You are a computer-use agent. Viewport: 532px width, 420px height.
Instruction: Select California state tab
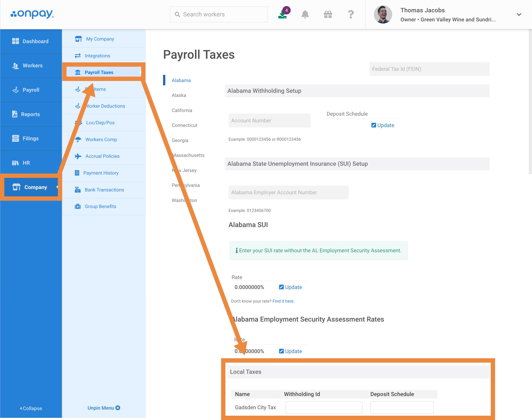click(x=182, y=110)
